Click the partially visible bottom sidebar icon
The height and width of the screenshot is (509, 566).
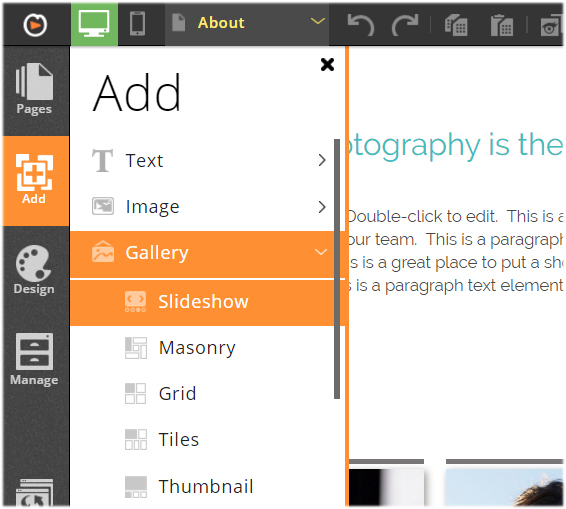tap(35, 492)
